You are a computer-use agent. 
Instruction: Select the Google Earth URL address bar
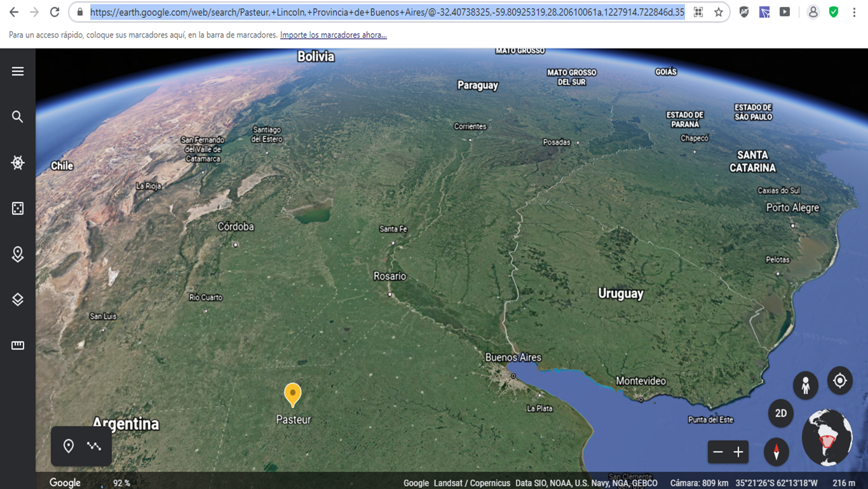pos(387,12)
